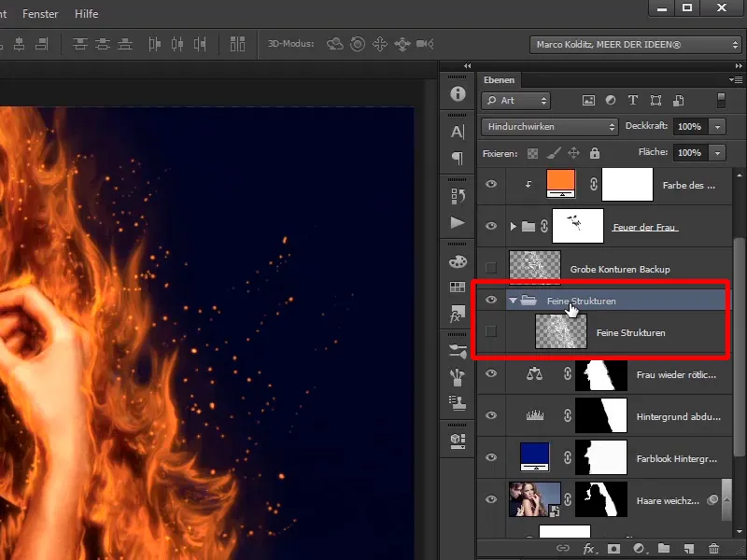
Task: Open the Brush panel icon
Action: 458,377
